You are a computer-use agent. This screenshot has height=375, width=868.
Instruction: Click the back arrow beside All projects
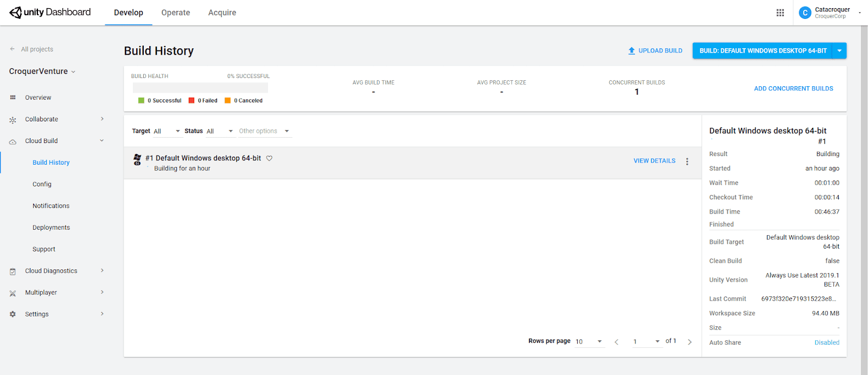12,49
